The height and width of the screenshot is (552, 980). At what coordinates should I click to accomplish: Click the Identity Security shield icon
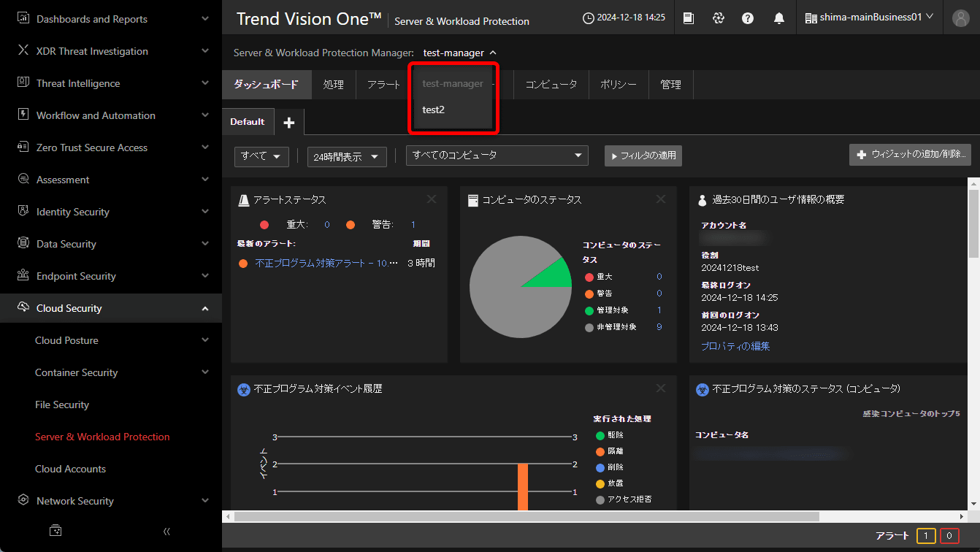23,212
